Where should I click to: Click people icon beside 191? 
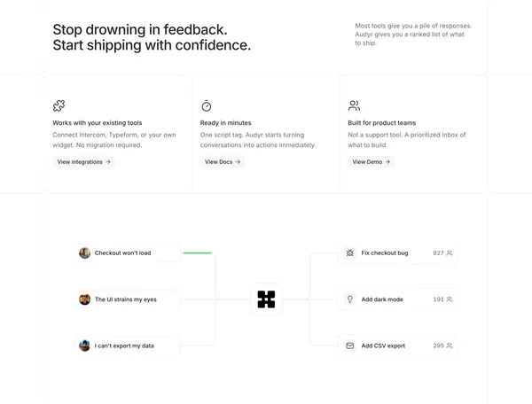[450, 299]
